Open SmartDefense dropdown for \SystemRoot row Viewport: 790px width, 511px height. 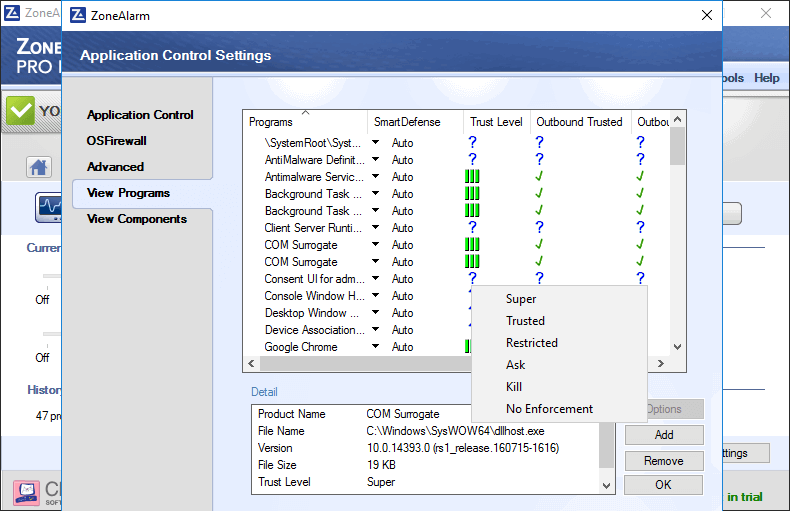[x=375, y=143]
